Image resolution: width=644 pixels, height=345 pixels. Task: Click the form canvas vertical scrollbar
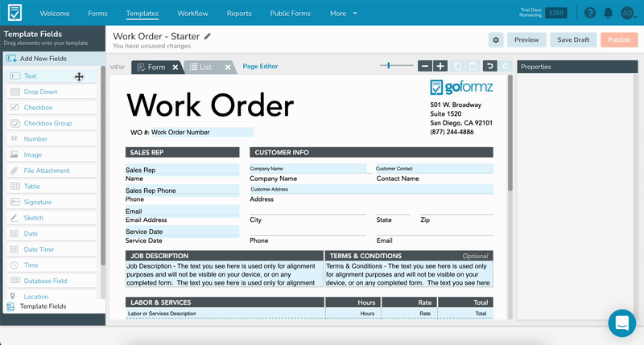click(510, 133)
